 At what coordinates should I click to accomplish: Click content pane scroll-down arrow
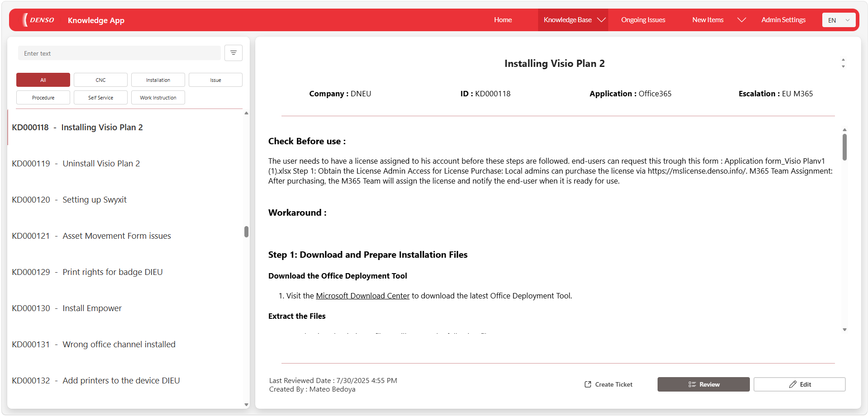click(x=844, y=330)
